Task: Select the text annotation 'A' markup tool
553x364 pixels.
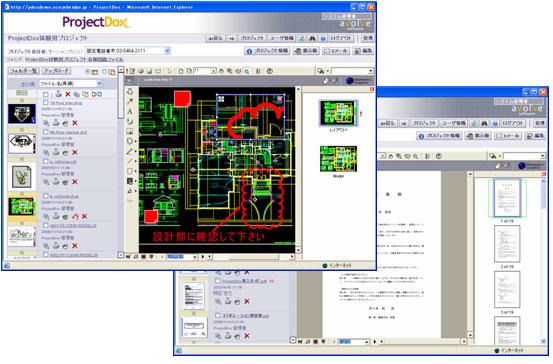Action: [130, 111]
